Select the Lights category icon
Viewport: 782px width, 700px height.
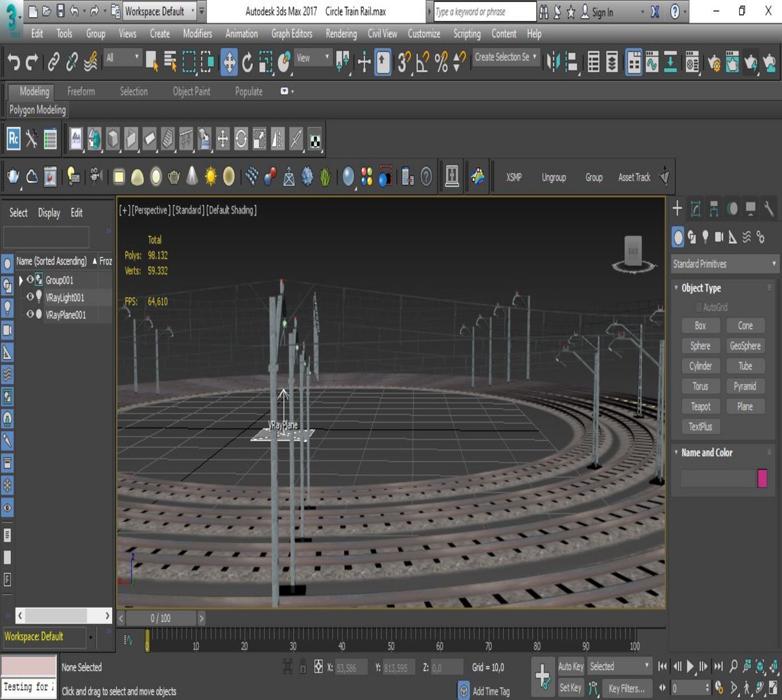[705, 237]
